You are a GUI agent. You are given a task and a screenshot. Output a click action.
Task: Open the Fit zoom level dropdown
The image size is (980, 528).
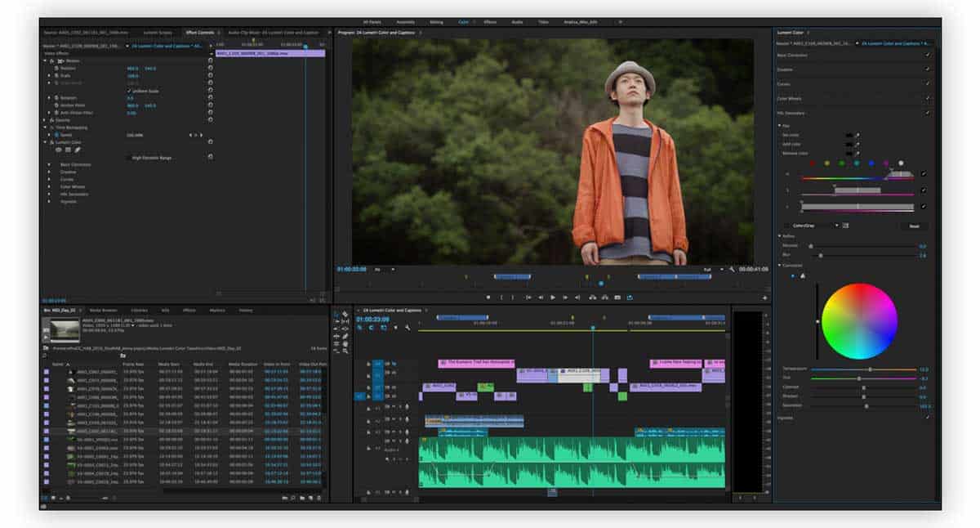coord(385,269)
